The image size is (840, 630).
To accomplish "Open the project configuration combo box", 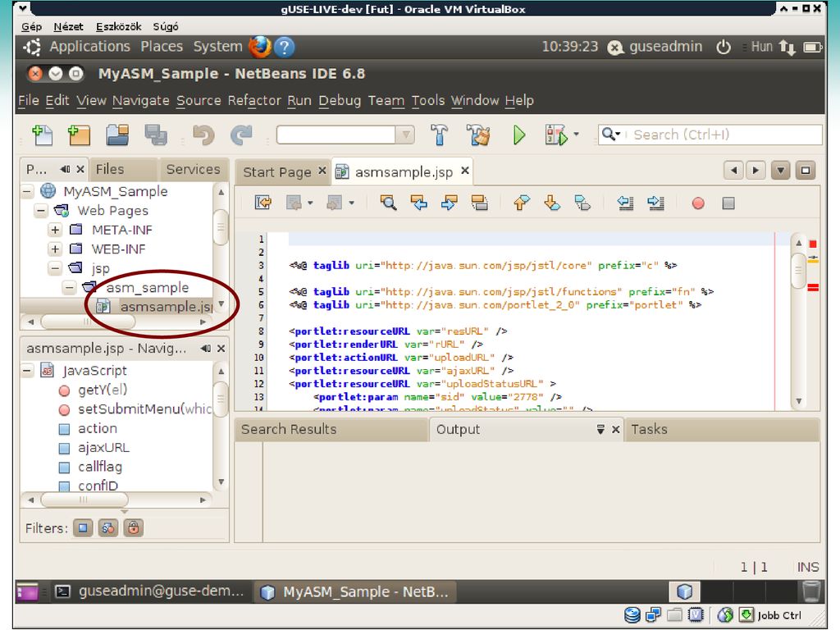I will coord(345,135).
